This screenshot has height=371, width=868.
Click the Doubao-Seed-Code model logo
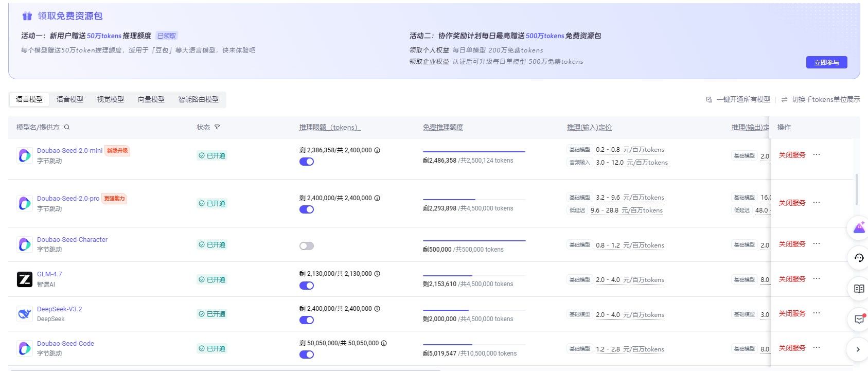click(25, 348)
